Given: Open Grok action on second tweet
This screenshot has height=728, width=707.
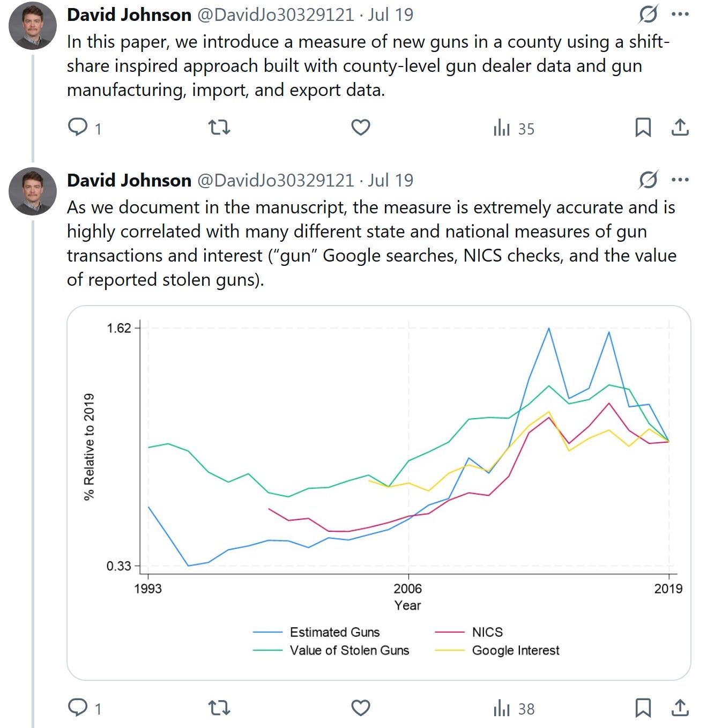Looking at the screenshot, I should click(x=648, y=180).
